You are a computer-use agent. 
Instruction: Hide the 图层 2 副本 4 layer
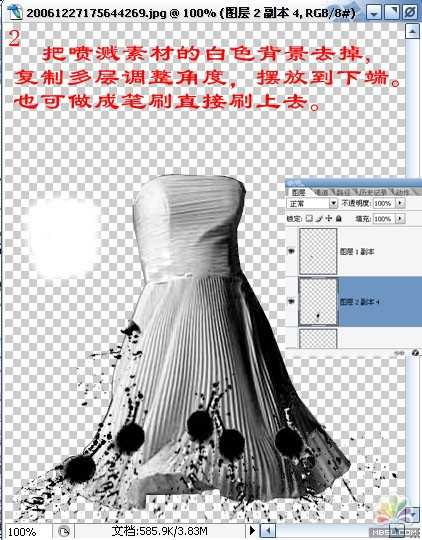[x=291, y=302]
